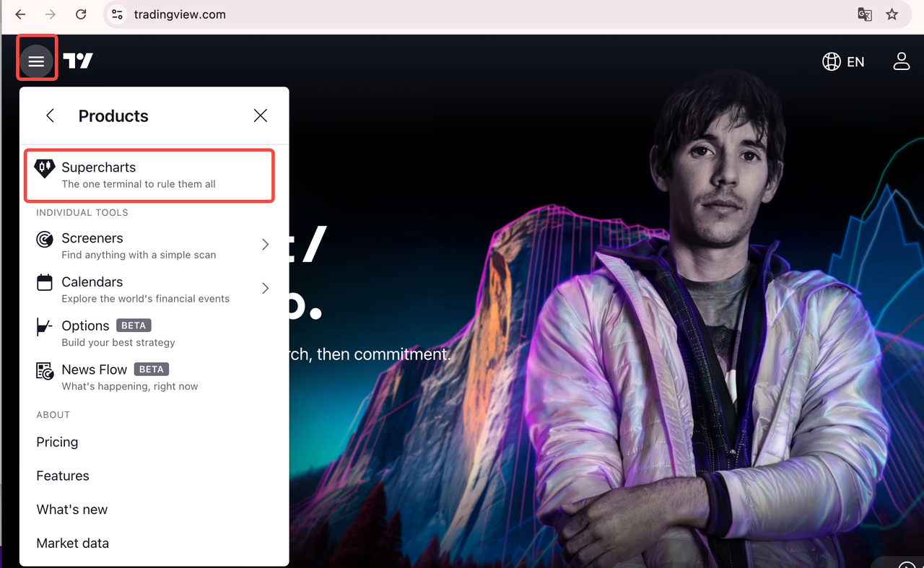Image resolution: width=924 pixels, height=568 pixels.
Task: Select Features in the menu
Action: tap(63, 476)
